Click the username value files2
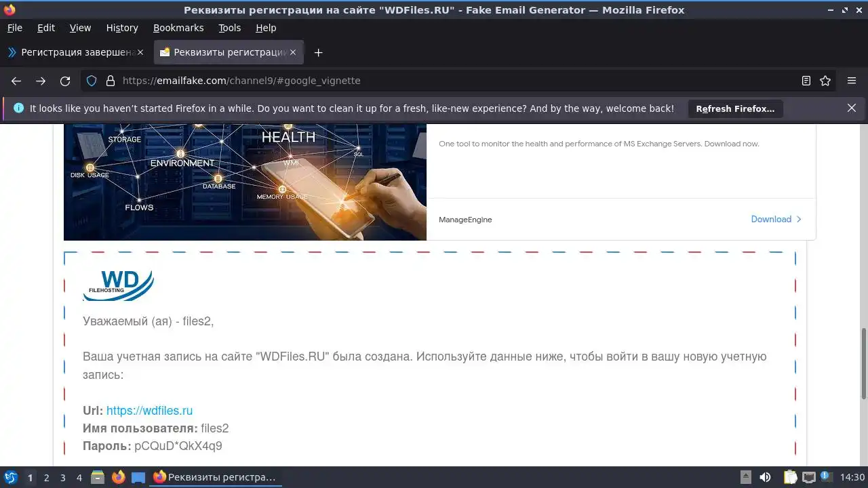 click(215, 428)
